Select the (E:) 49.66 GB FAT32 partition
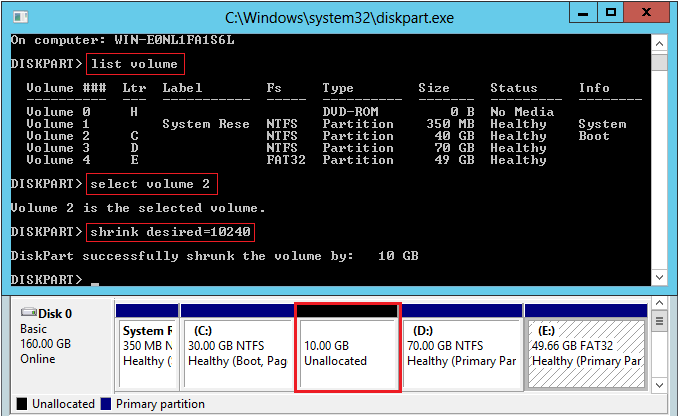Image resolution: width=679 pixels, height=416 pixels. [585, 350]
